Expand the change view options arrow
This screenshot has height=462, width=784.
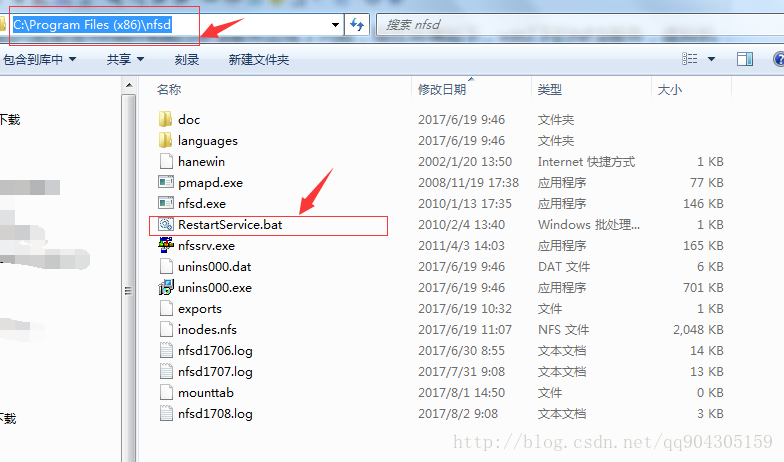(711, 60)
